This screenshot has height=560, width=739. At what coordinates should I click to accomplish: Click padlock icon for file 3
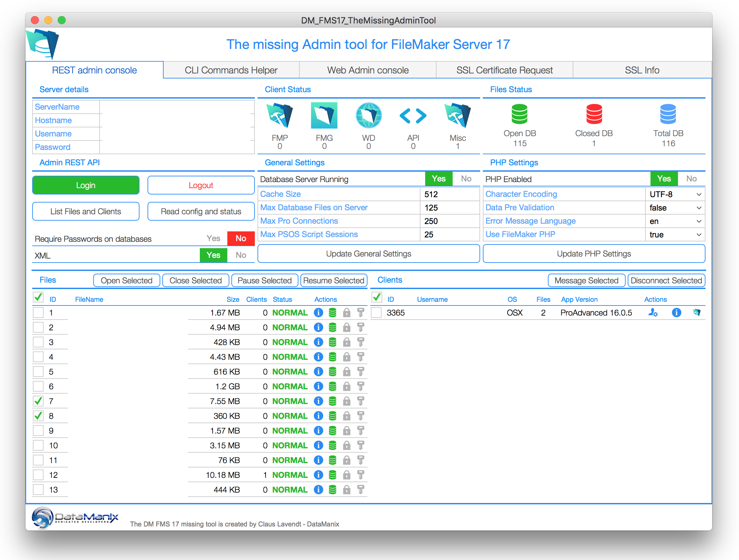point(347,342)
